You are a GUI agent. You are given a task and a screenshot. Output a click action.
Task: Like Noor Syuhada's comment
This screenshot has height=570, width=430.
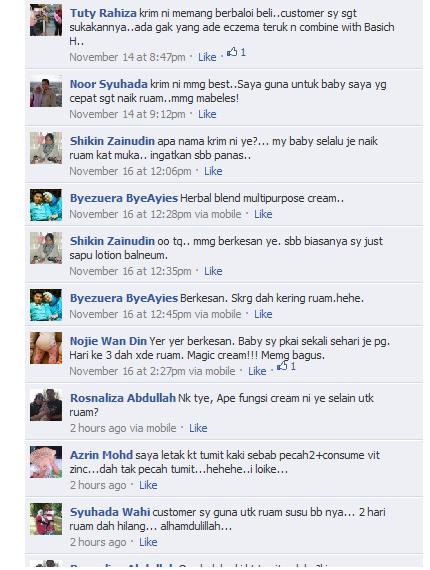207,114
